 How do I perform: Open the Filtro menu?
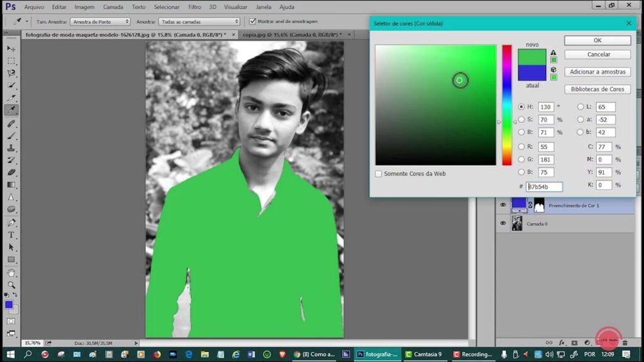[195, 7]
